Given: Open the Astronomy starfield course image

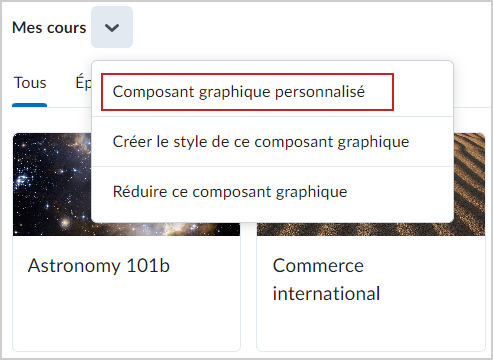Looking at the screenshot, I should tap(52, 184).
